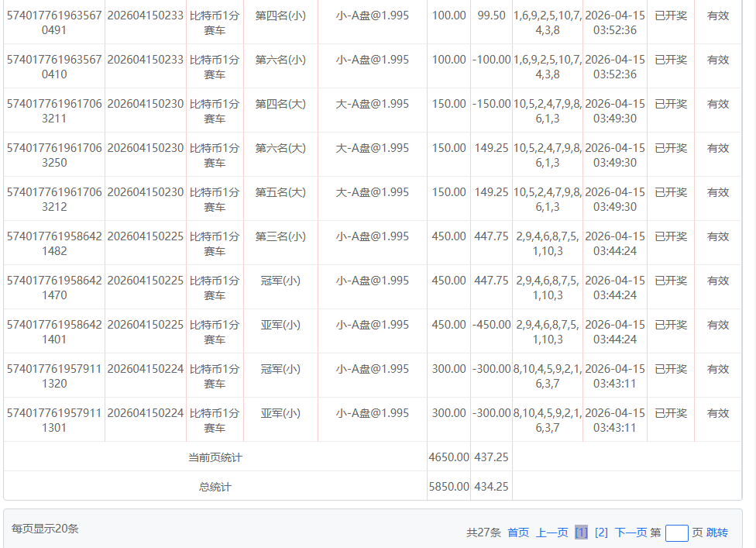
Task: Click the 上一页 previous page link
Action: [552, 532]
